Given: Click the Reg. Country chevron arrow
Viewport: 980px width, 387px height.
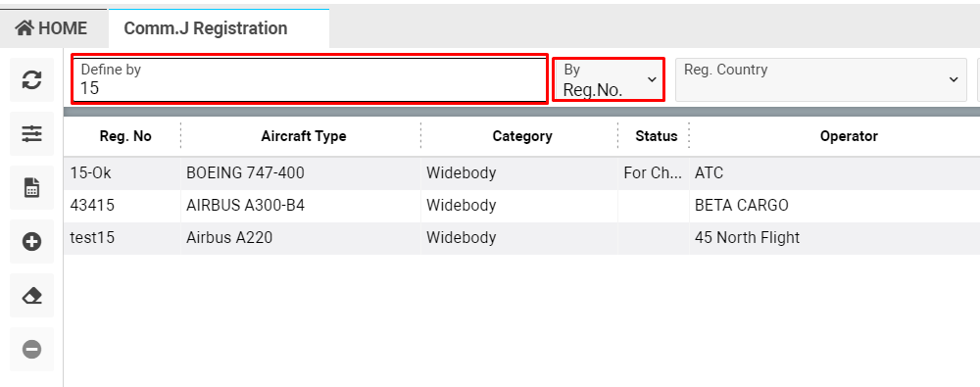Looking at the screenshot, I should coord(954,79).
